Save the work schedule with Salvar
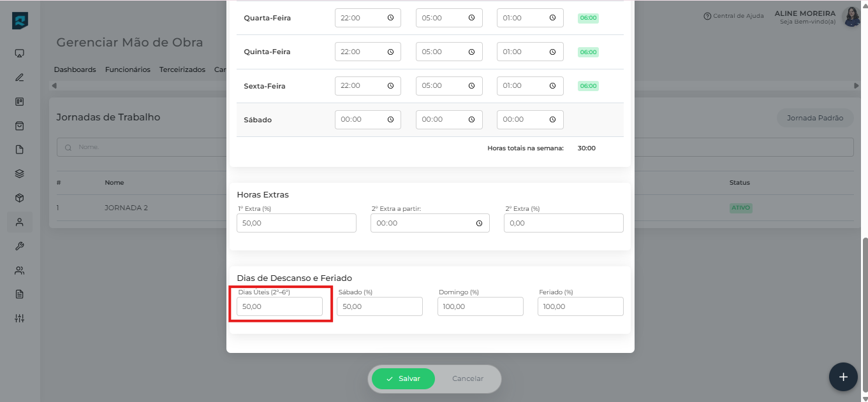The height and width of the screenshot is (402, 868). point(403,378)
